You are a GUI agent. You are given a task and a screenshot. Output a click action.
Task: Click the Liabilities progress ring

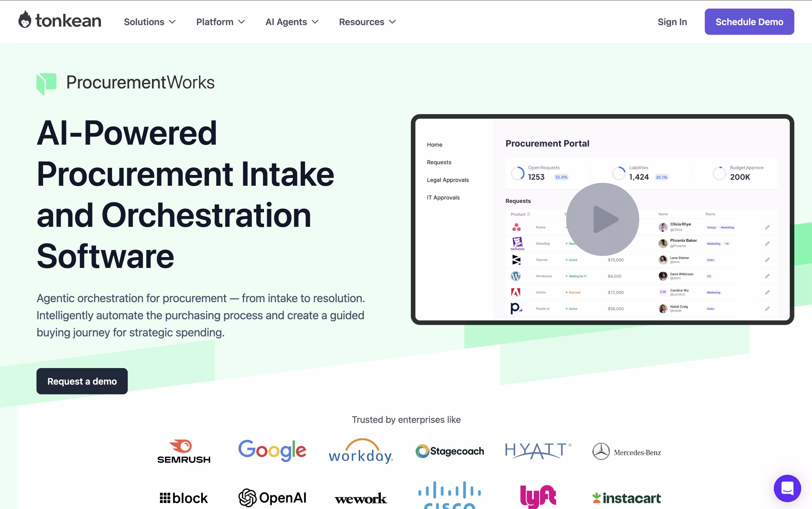pyautogui.click(x=619, y=173)
